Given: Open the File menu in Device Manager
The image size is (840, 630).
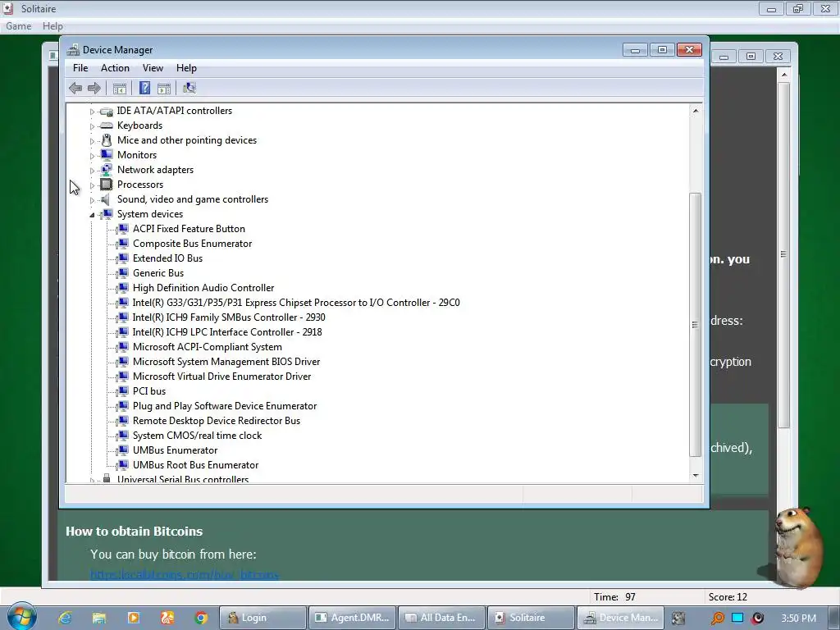Looking at the screenshot, I should (x=80, y=68).
